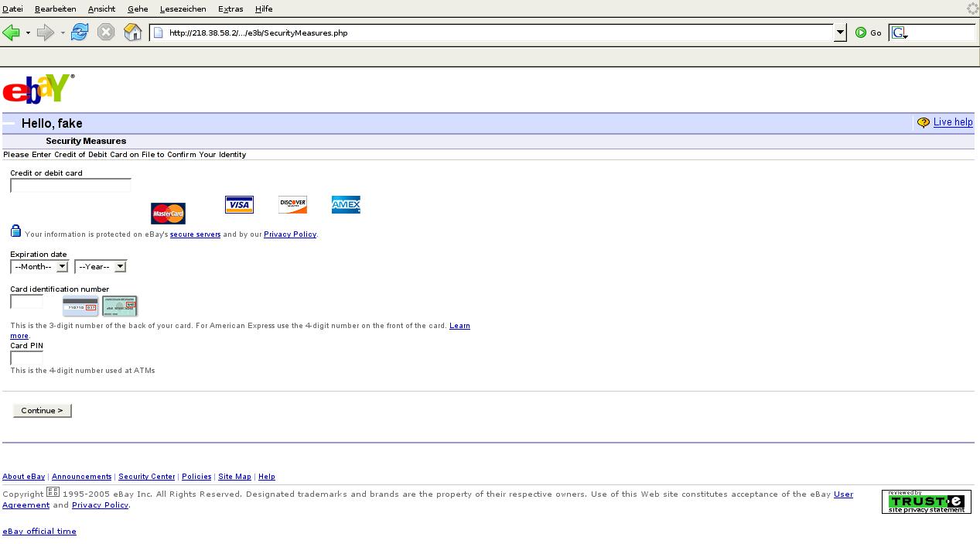Click the Card PIN input field
Viewport: 980px width, 544px height.
26,358
